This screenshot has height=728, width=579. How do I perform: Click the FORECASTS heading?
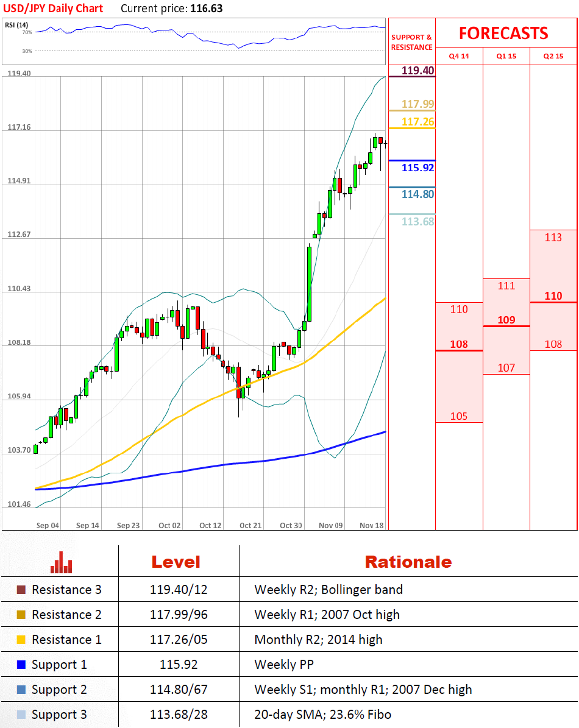coord(503,34)
